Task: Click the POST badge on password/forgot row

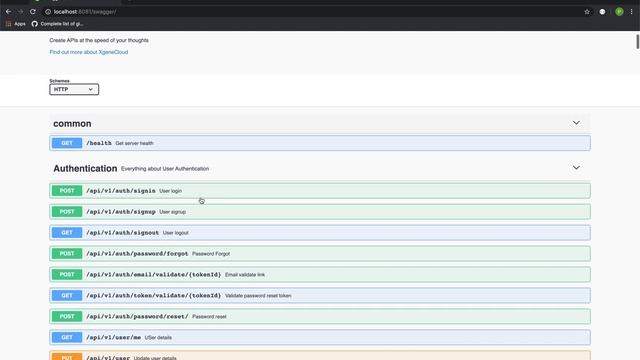Action: (67, 253)
